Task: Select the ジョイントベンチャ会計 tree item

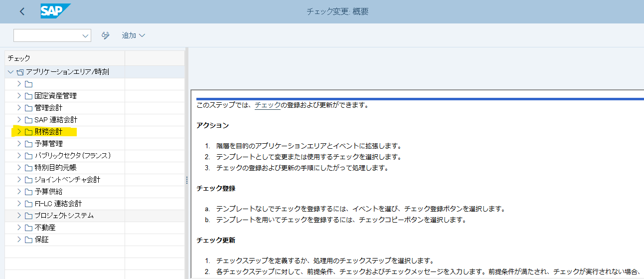Action: tap(67, 180)
